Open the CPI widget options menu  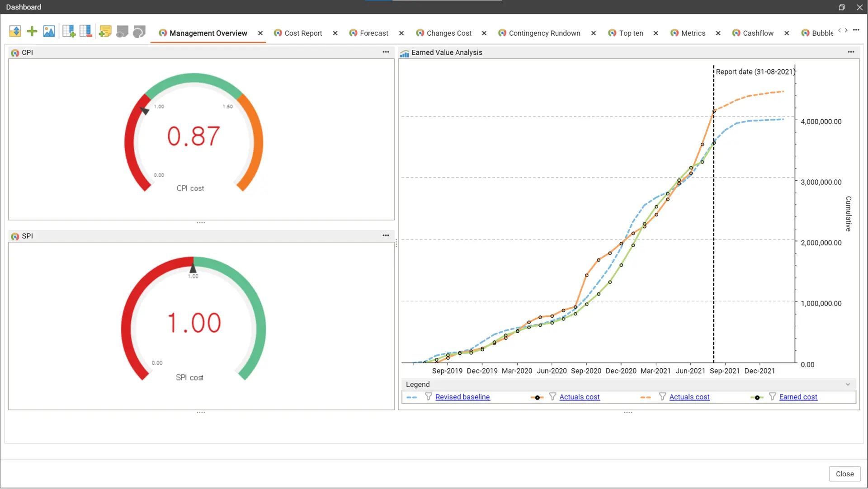(386, 52)
